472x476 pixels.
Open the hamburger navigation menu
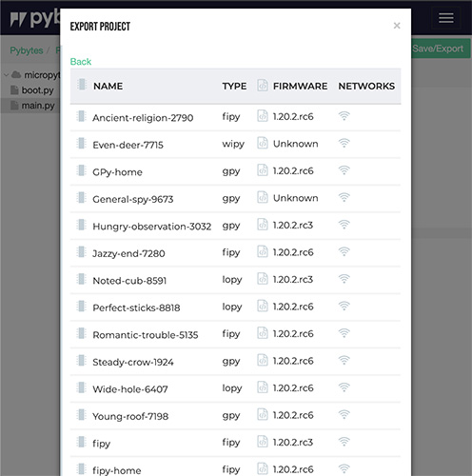(x=446, y=18)
